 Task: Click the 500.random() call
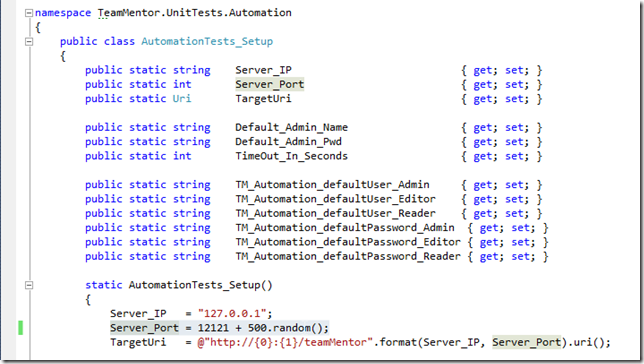[285, 328]
